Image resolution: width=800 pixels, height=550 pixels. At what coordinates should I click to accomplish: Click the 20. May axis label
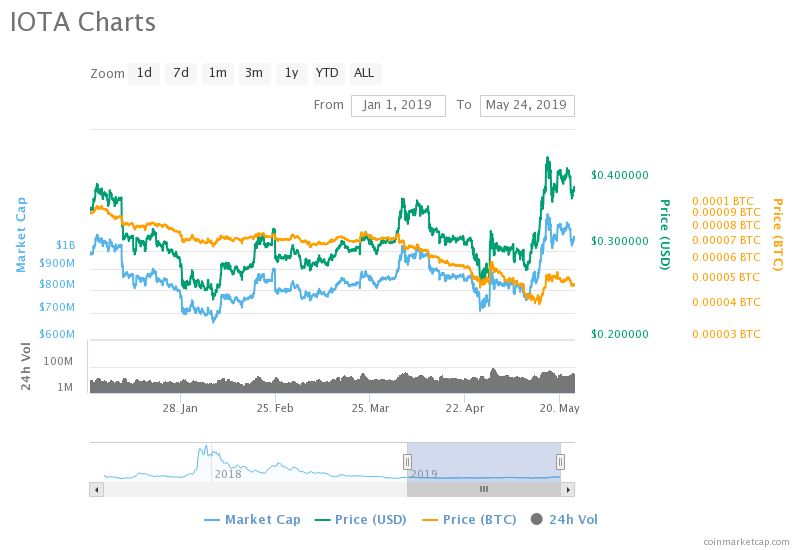click(560, 408)
